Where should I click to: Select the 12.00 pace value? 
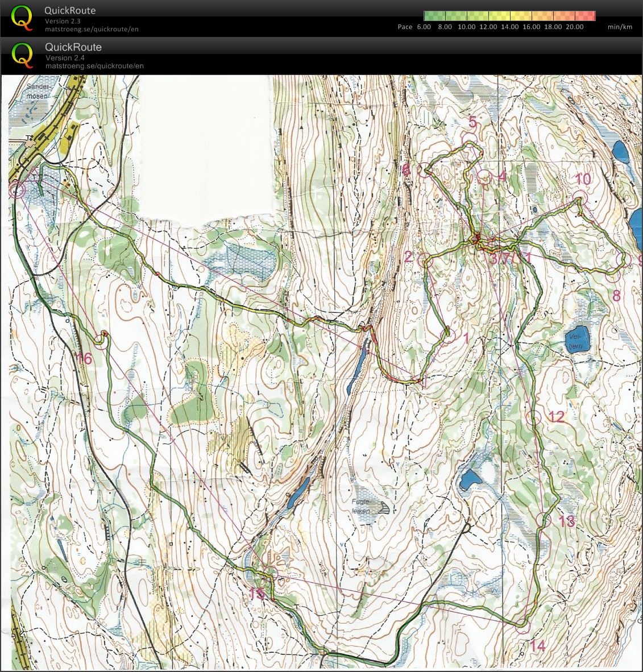[x=488, y=27]
